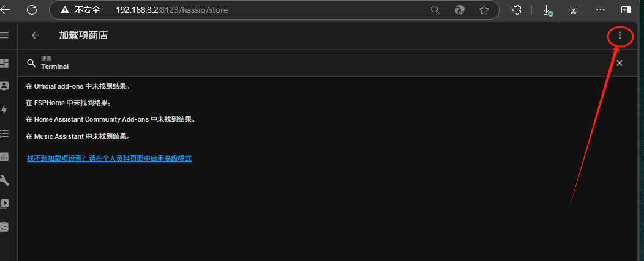Open the enable advanced mode profile link
Image resolution: width=644 pixels, height=261 pixels.
click(x=109, y=158)
